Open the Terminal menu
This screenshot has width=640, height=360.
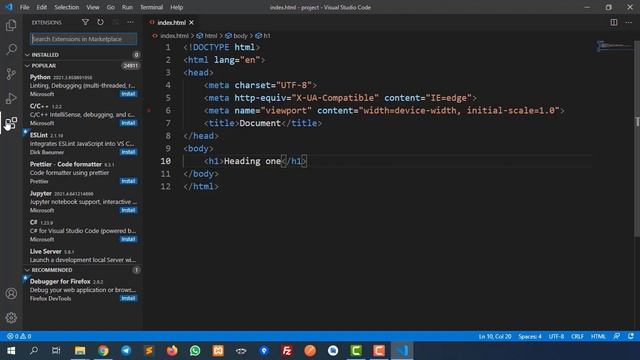click(151, 7)
